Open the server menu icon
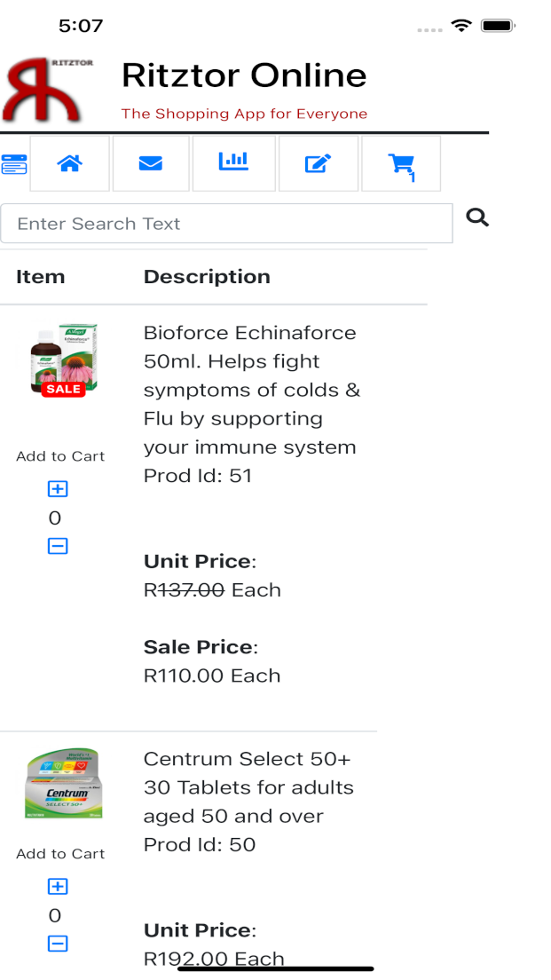Image resolution: width=551 pixels, height=980 pixels. (x=14, y=164)
